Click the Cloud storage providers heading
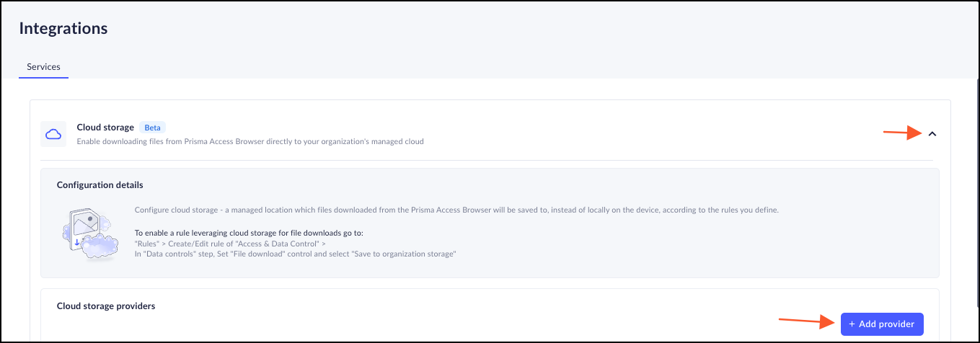 (x=106, y=306)
